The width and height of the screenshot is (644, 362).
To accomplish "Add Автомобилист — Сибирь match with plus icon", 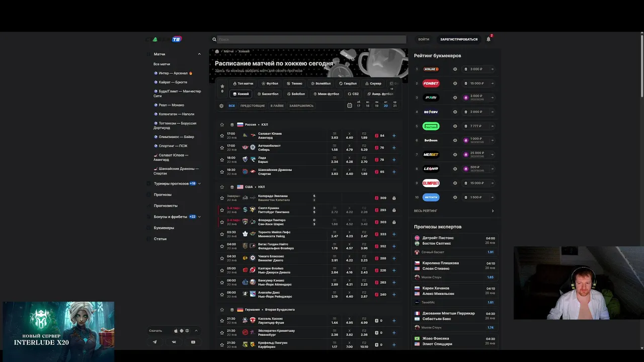I will coord(394,148).
